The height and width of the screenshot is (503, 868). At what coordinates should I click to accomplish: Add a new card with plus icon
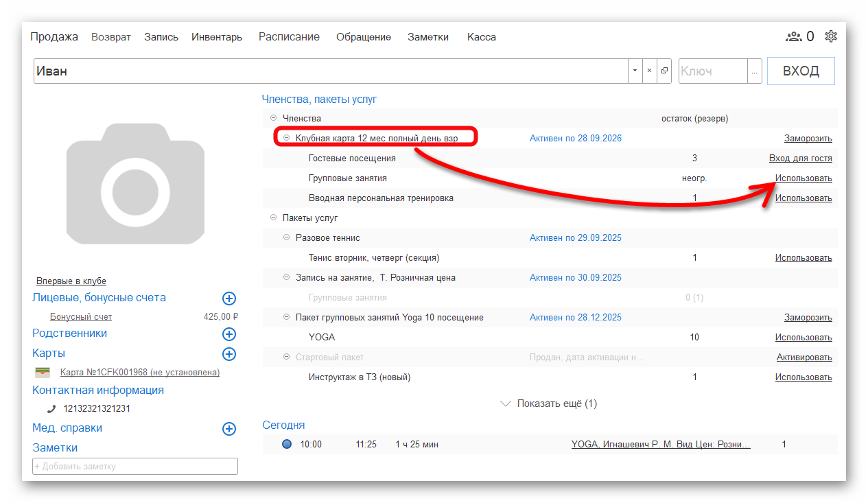(229, 354)
